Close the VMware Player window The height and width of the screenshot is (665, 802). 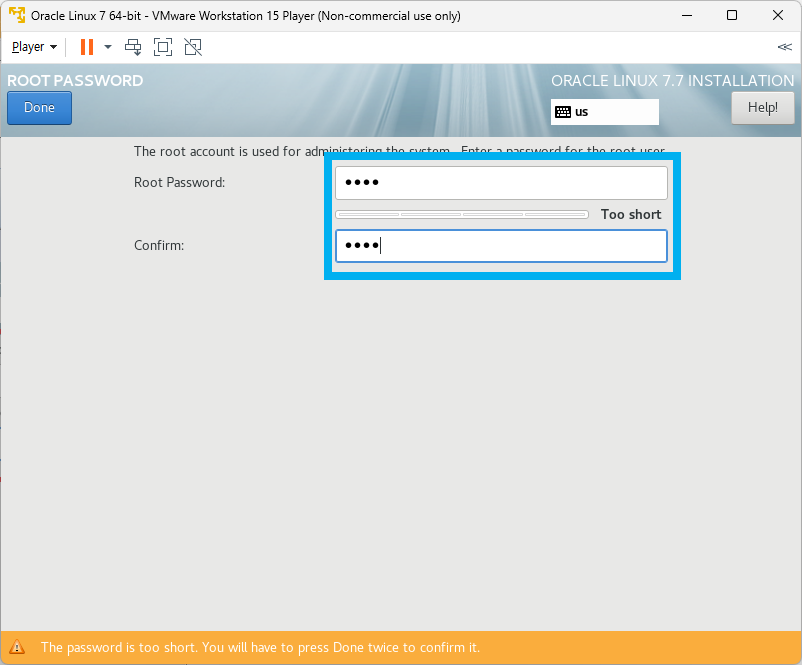pos(778,15)
